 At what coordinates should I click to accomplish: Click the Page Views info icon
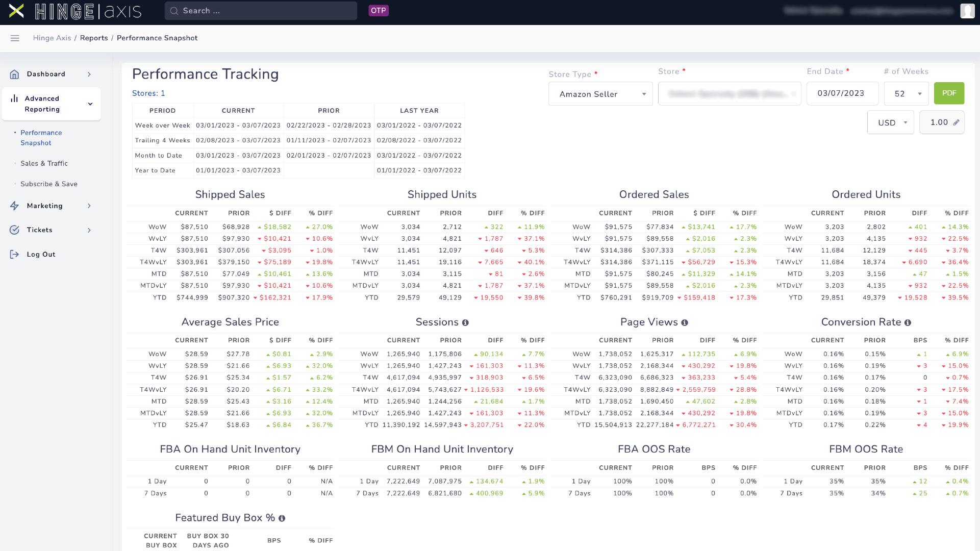click(686, 322)
